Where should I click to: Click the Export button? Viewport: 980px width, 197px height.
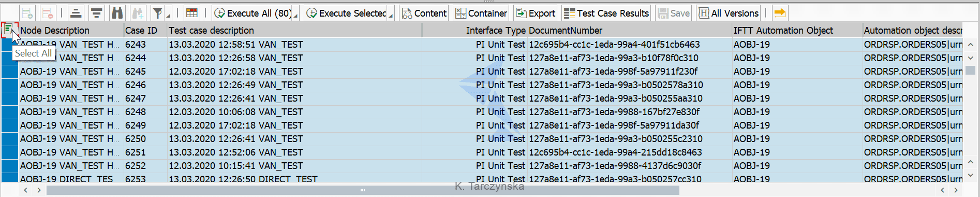(536, 13)
